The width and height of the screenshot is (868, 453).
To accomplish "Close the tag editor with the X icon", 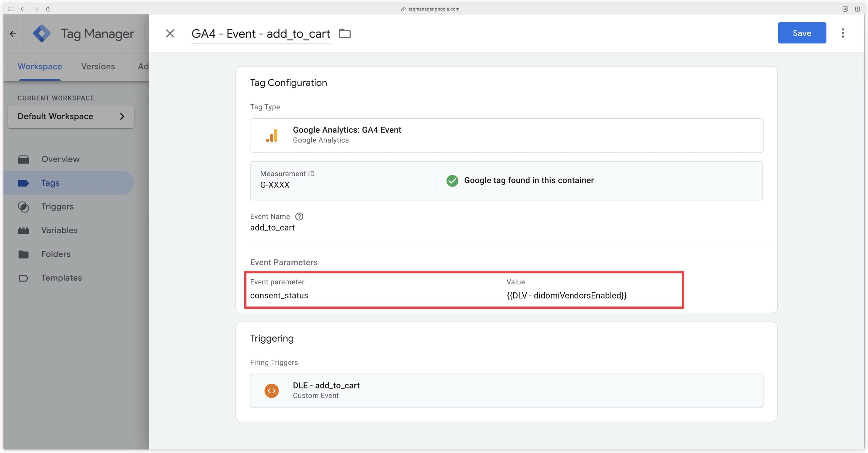I will coord(170,33).
